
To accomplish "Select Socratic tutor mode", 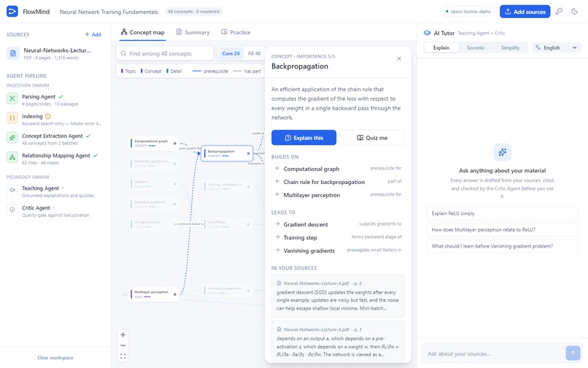I will (476, 47).
